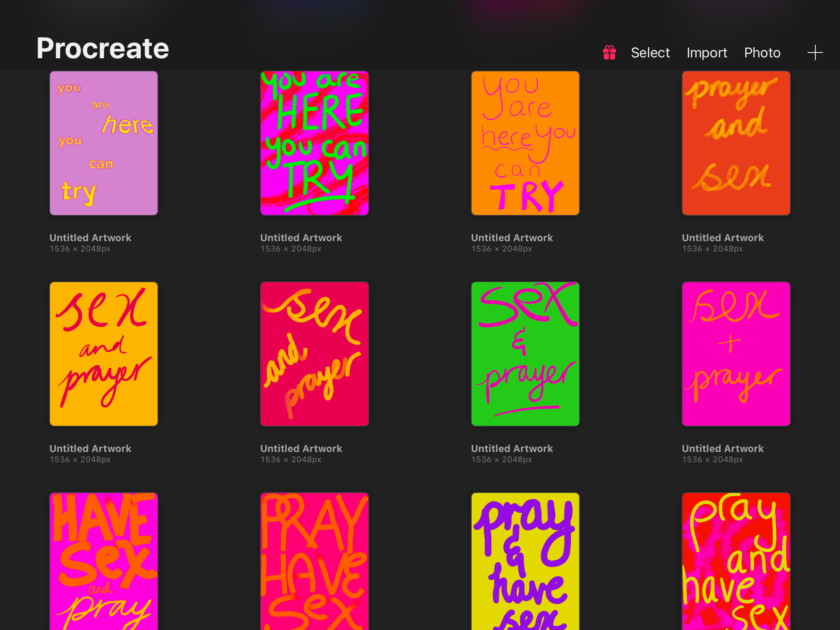
Task: Open the magenta green 'HERE' artwork
Action: (x=315, y=143)
